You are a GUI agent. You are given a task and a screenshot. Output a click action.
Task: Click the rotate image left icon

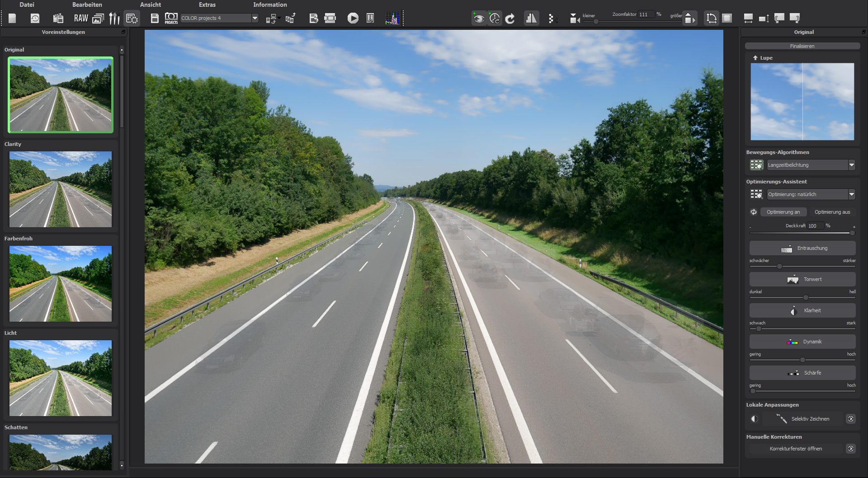(779, 19)
